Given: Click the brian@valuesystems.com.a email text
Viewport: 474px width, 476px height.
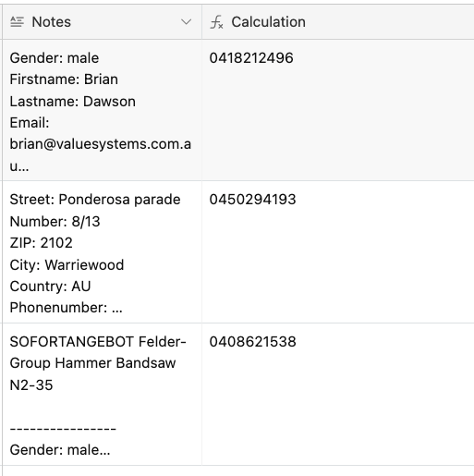Looking at the screenshot, I should tap(101, 144).
